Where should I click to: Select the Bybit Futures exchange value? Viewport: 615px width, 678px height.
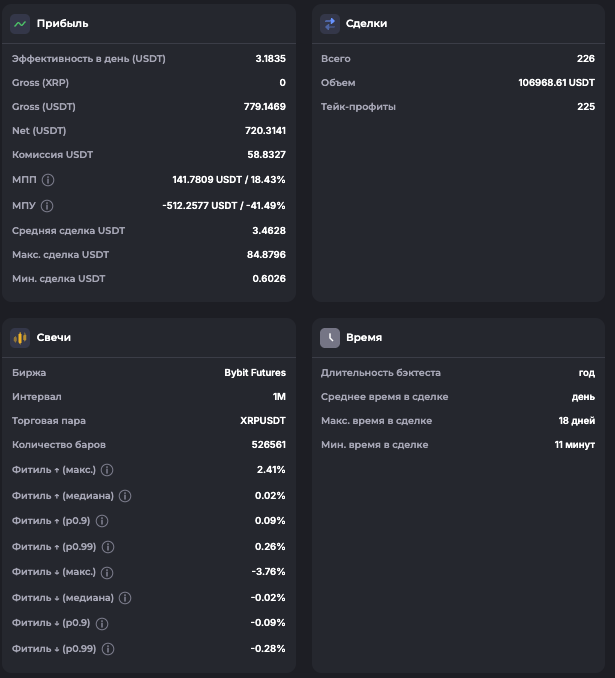coord(254,373)
